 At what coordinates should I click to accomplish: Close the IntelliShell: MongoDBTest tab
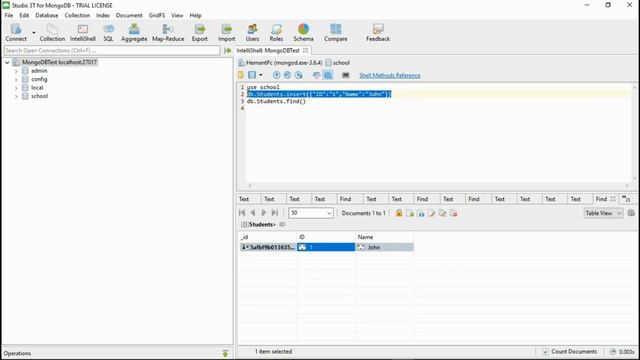tap(305, 51)
